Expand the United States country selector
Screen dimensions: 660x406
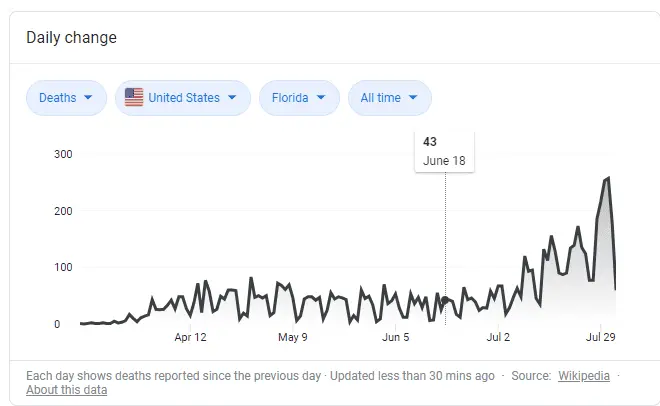coord(182,98)
